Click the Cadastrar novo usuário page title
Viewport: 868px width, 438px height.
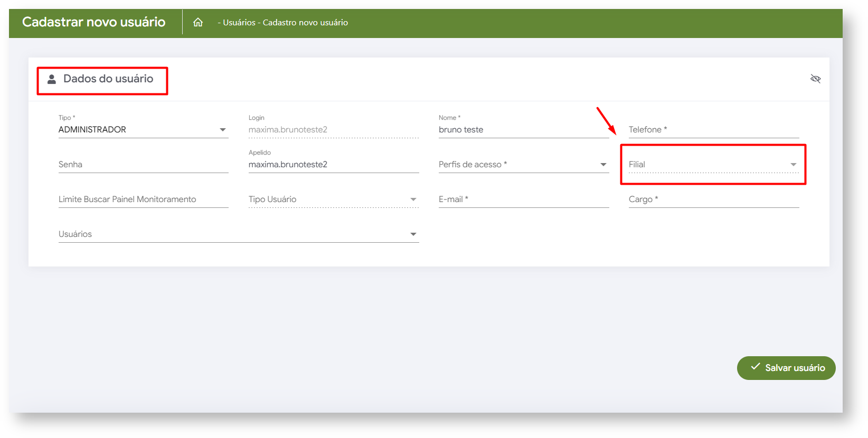(x=94, y=22)
